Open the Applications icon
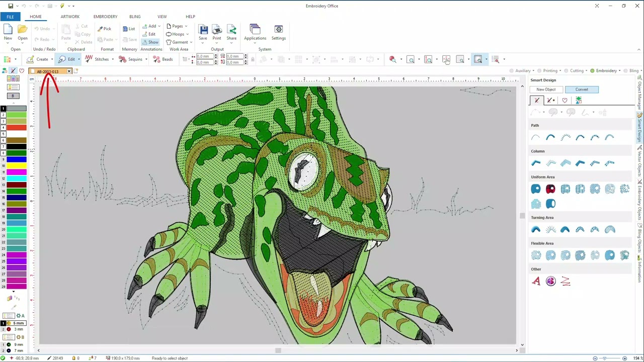644x362 pixels. (255, 30)
